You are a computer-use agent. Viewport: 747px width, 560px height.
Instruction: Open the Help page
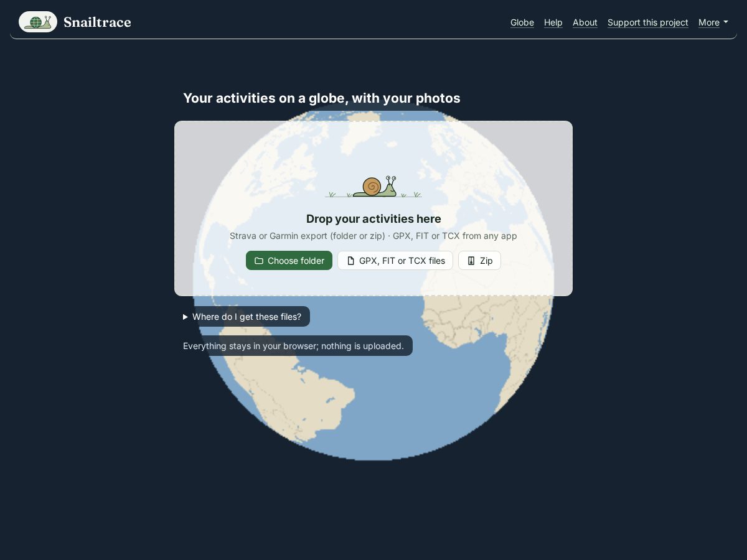click(553, 22)
